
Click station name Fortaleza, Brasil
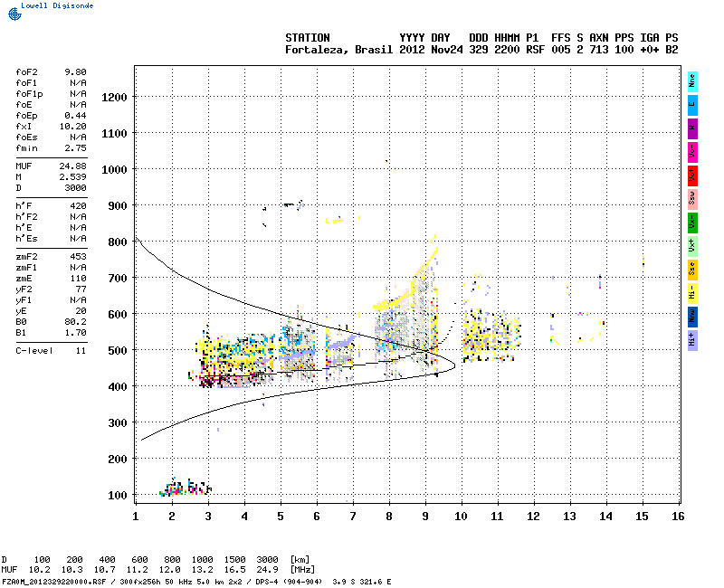(338, 50)
